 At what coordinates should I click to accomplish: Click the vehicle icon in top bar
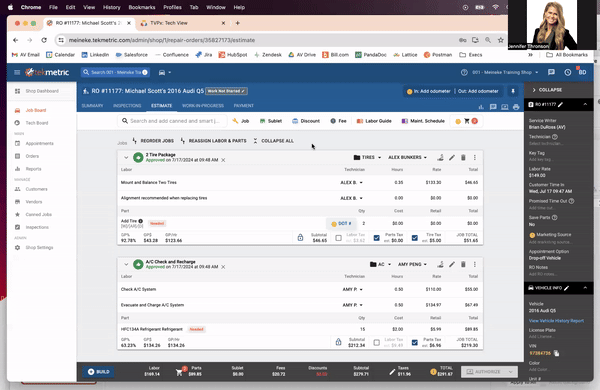(x=162, y=72)
